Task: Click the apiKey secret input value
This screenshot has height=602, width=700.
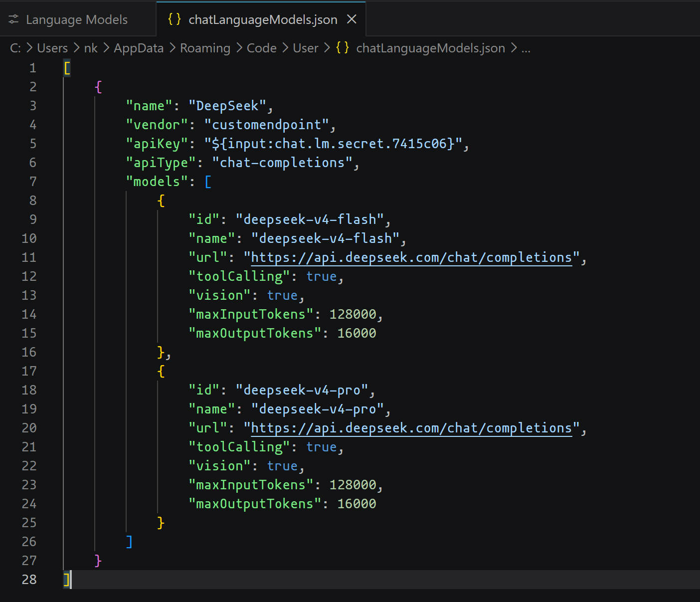Action: [x=333, y=144]
